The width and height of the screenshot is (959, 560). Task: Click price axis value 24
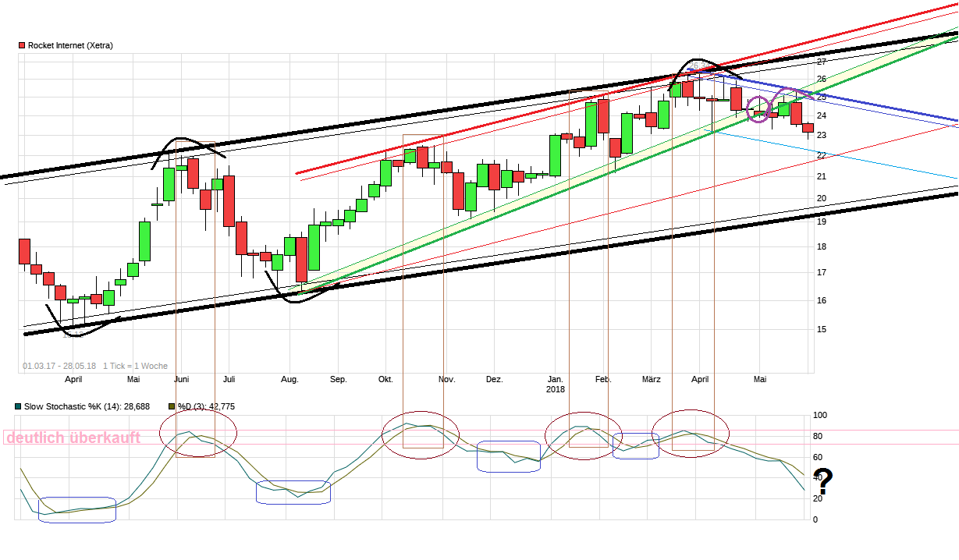pos(822,115)
